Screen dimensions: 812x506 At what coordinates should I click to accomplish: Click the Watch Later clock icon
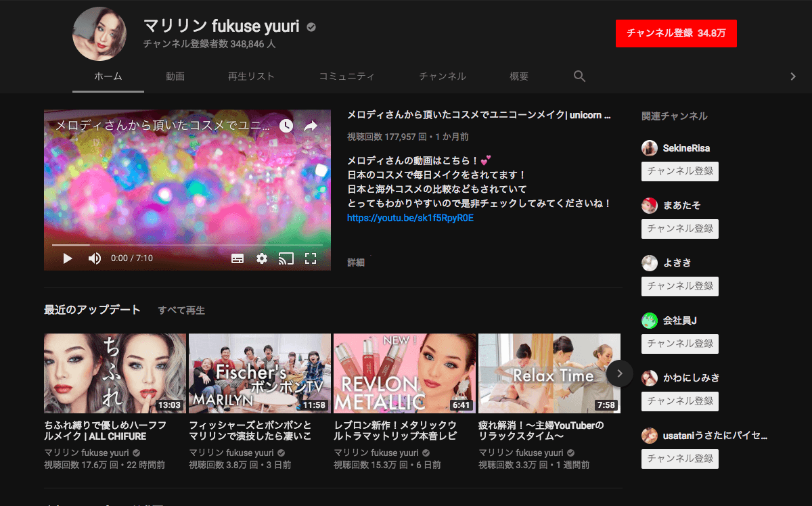coord(286,126)
